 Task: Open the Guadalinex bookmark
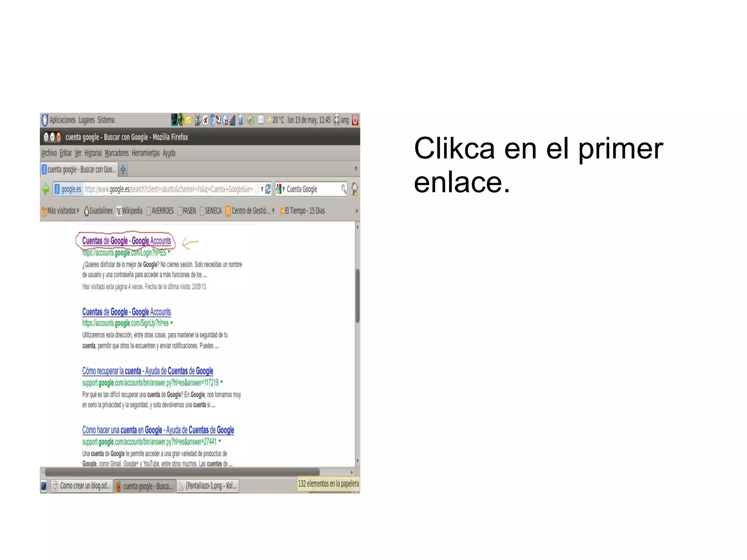point(98,211)
